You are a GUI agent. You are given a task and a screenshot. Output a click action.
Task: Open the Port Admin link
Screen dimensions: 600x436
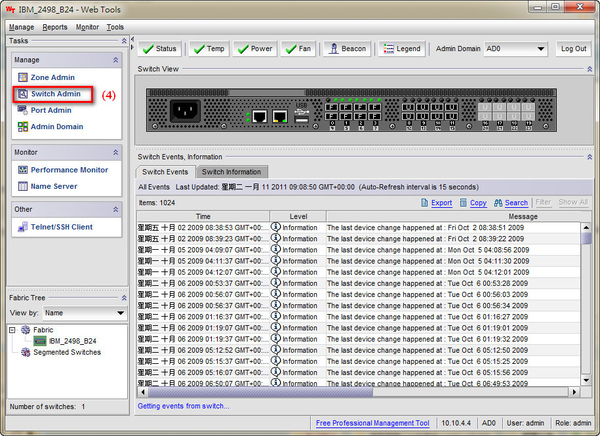(51, 110)
